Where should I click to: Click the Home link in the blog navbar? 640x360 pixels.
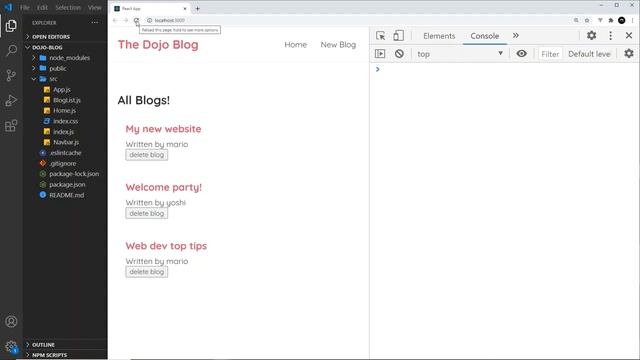(296, 44)
